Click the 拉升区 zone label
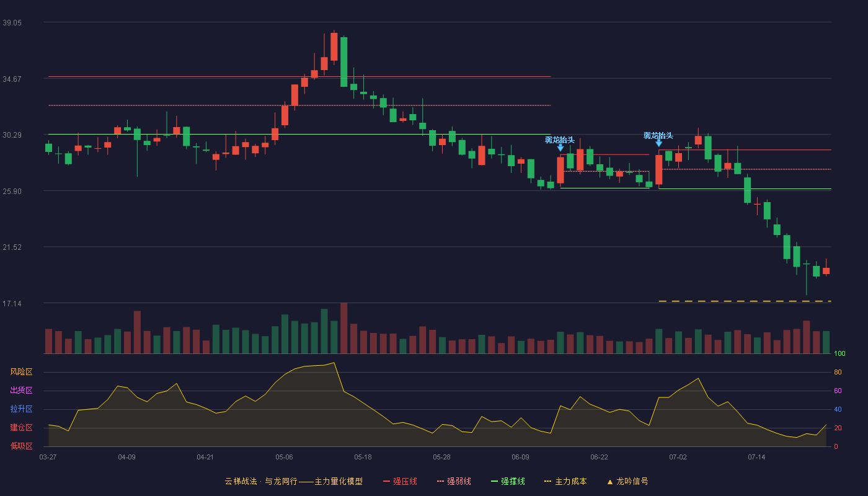 point(21,409)
